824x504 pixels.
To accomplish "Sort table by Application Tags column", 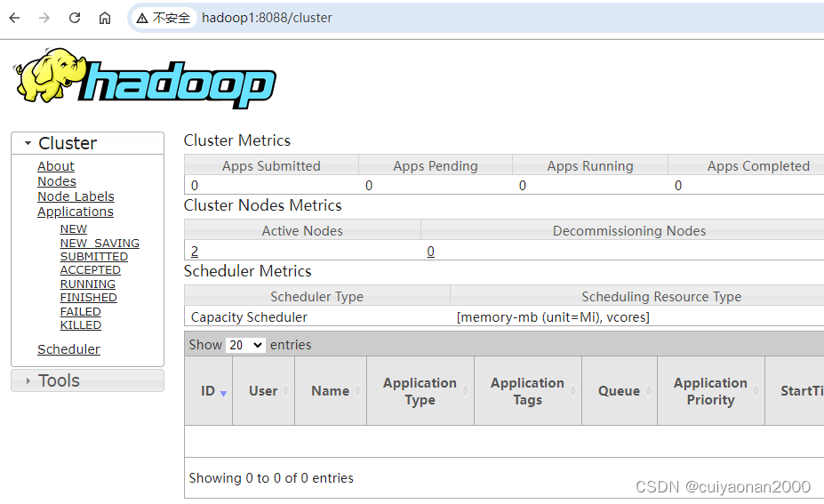I will tap(528, 391).
